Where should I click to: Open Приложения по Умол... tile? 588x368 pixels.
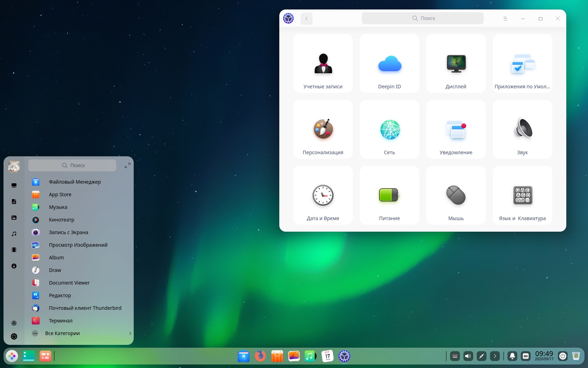[x=522, y=63]
